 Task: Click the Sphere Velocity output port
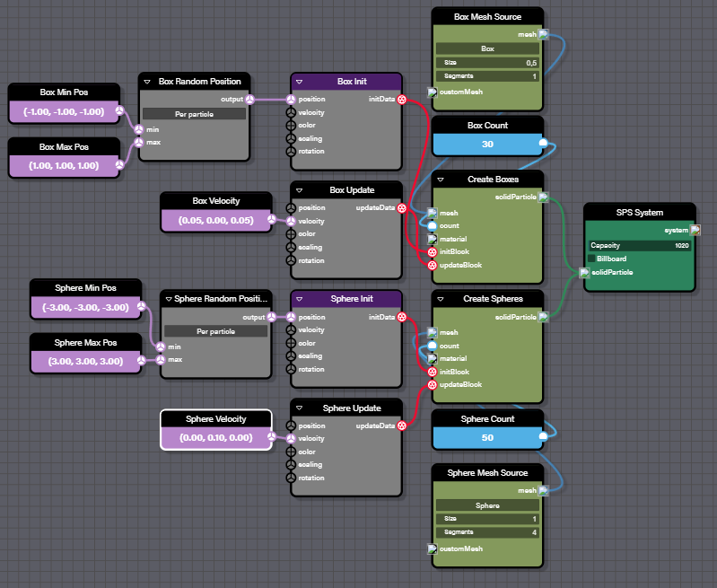(x=272, y=436)
